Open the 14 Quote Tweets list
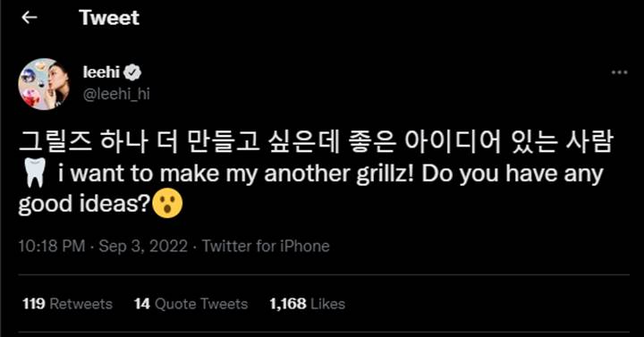Screen dimensions: 644x337 [x=191, y=304]
